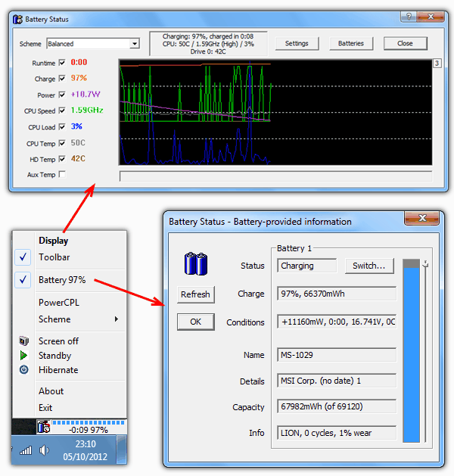
Task: Click the network signal bars tray icon
Action: tap(26, 450)
